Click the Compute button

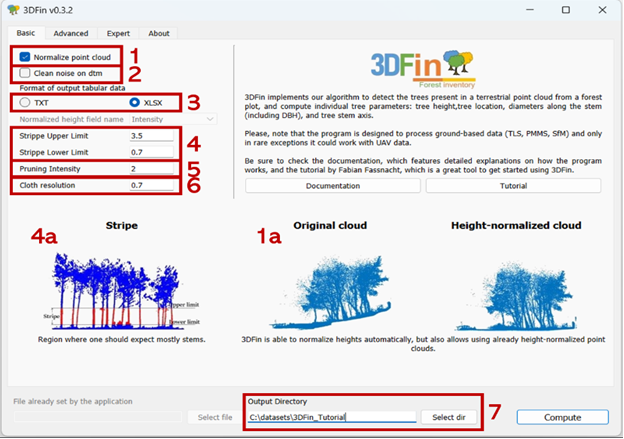[562, 417]
